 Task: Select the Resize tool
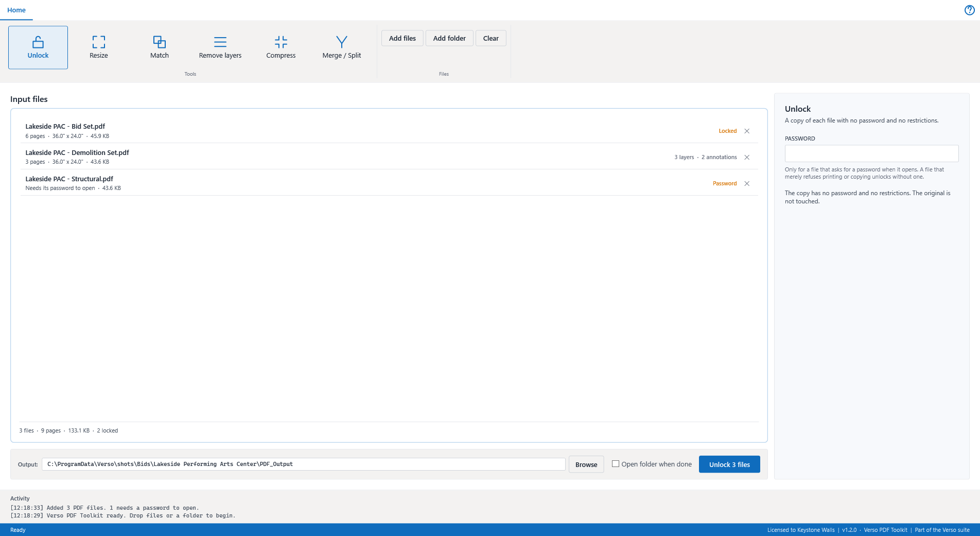tap(99, 47)
